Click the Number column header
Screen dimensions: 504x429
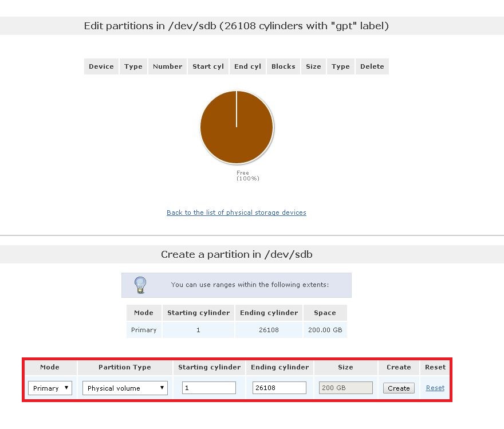[167, 66]
